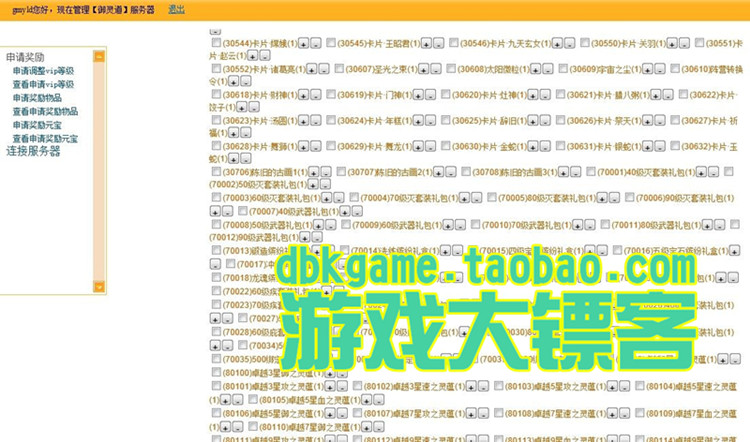
Task: Increase quantity for item 30544 卡片-嫦娥
Action: click(x=304, y=44)
